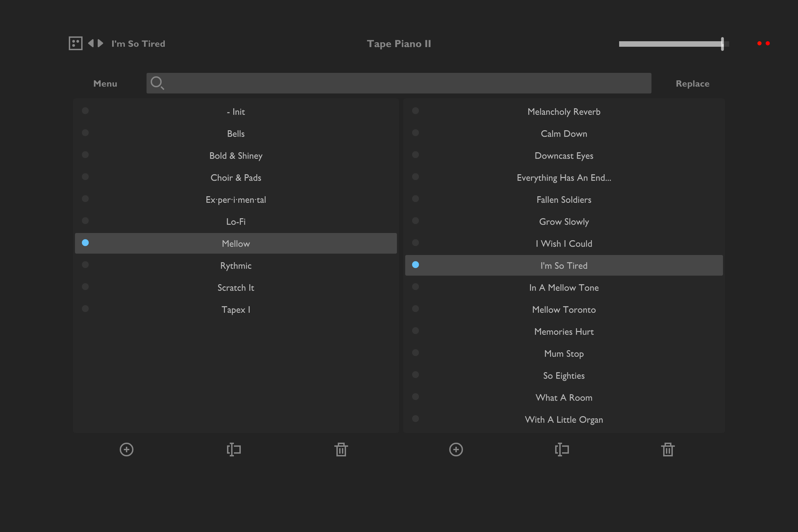Load the So Eighties preset
The width and height of the screenshot is (798, 532).
click(x=564, y=375)
